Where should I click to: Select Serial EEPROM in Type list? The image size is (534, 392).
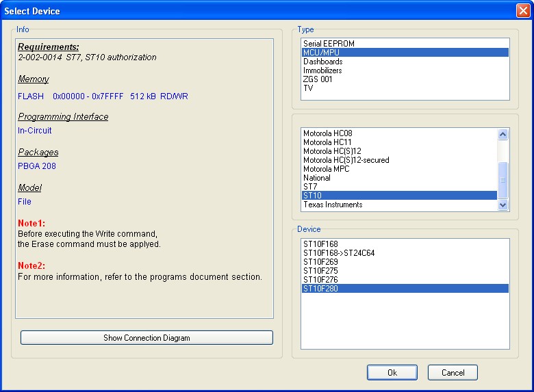(405, 44)
